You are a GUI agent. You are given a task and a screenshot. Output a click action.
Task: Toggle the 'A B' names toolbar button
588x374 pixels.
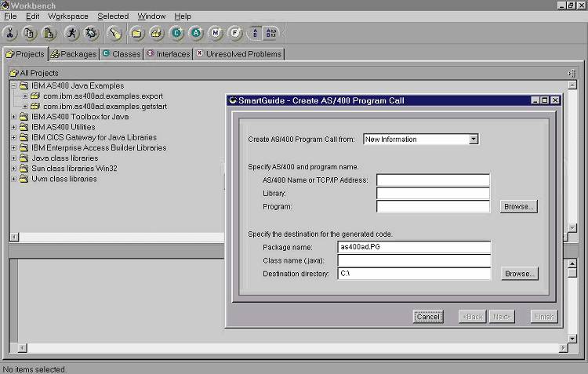255,34
